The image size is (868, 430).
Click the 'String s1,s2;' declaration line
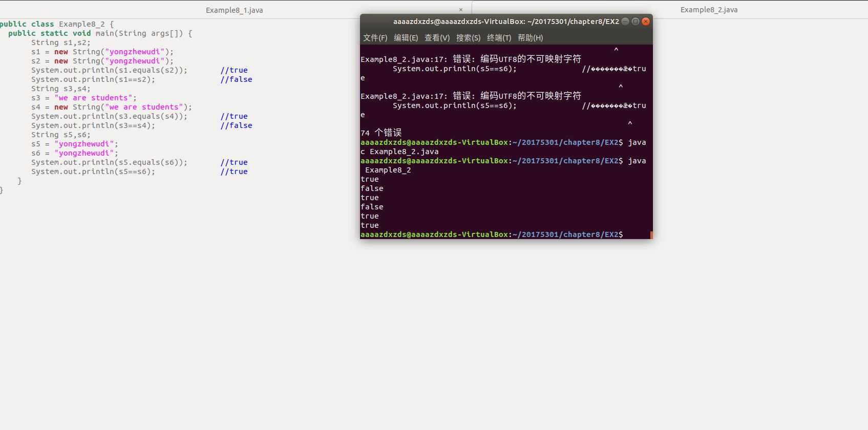pos(61,42)
